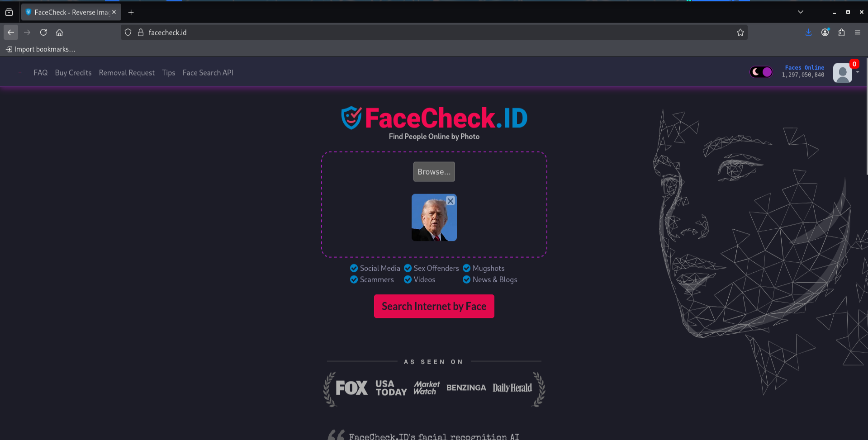Toggle the dark mode switch
Viewport: 868px width, 440px height.
pyautogui.click(x=761, y=72)
